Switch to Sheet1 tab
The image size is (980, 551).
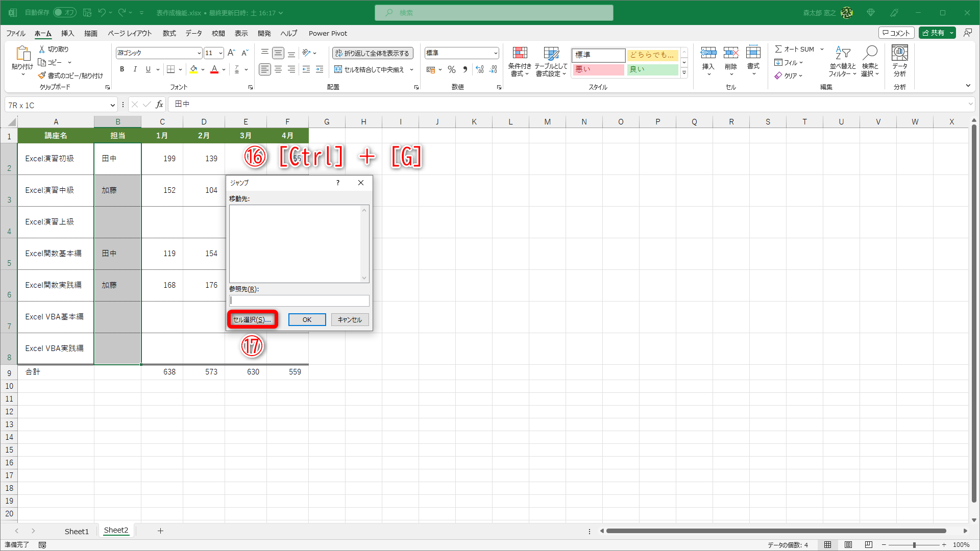[77, 531]
